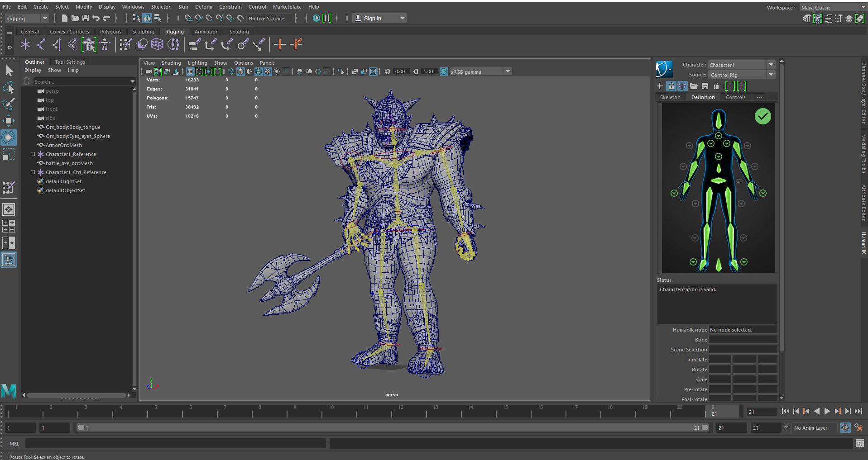The width and height of the screenshot is (868, 460).
Task: Click the Point Constraint shelf icon
Action: click(210, 44)
